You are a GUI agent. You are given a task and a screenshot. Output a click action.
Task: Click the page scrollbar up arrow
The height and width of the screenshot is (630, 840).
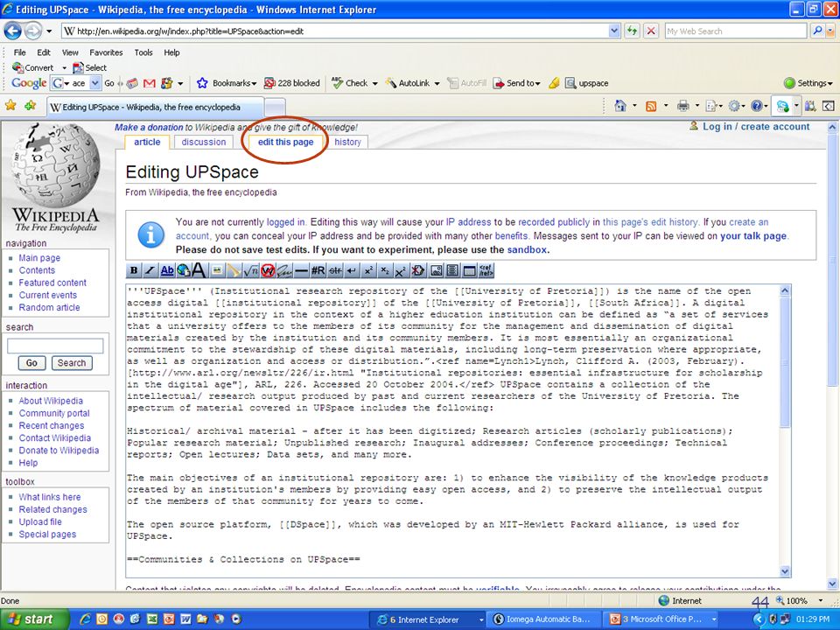832,128
